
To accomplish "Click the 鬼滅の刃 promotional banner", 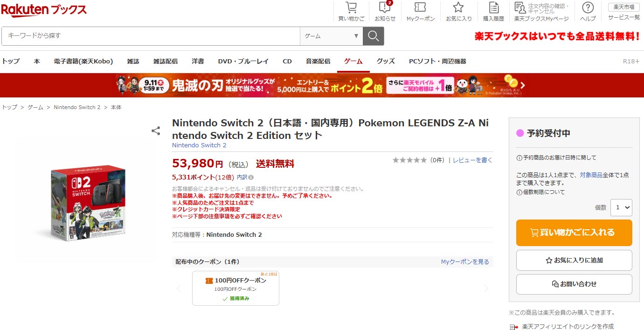I will (x=322, y=85).
